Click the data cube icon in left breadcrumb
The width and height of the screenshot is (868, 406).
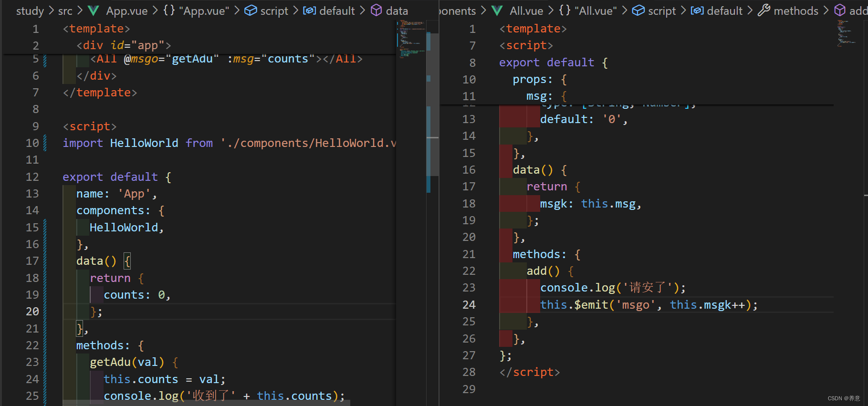click(376, 10)
